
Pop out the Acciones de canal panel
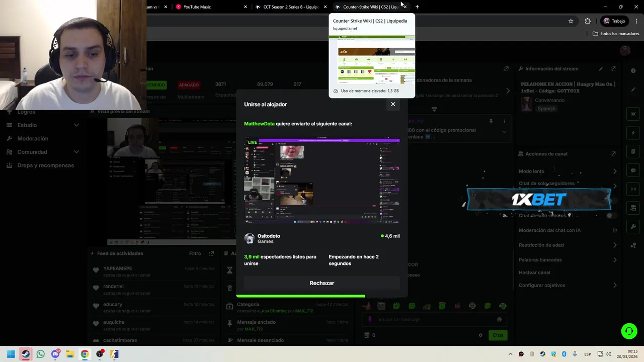613,154
